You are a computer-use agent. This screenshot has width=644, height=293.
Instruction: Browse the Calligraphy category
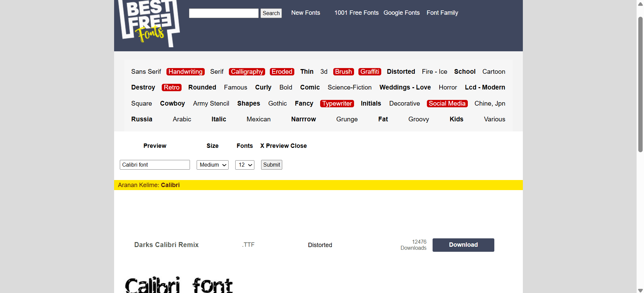247,72
